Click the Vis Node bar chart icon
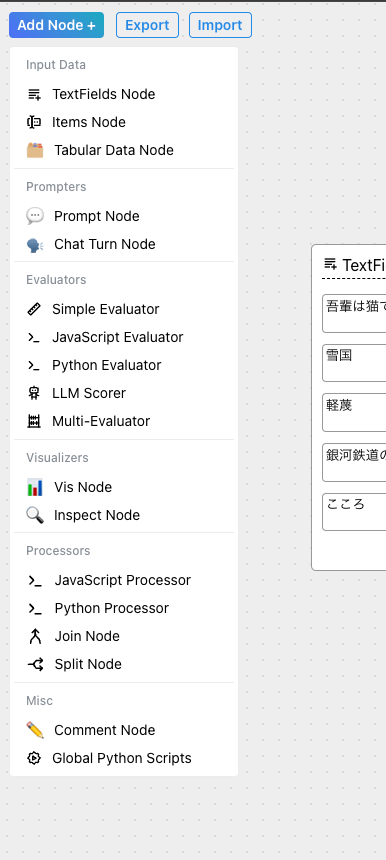Image resolution: width=386 pixels, height=860 pixels. click(x=35, y=487)
